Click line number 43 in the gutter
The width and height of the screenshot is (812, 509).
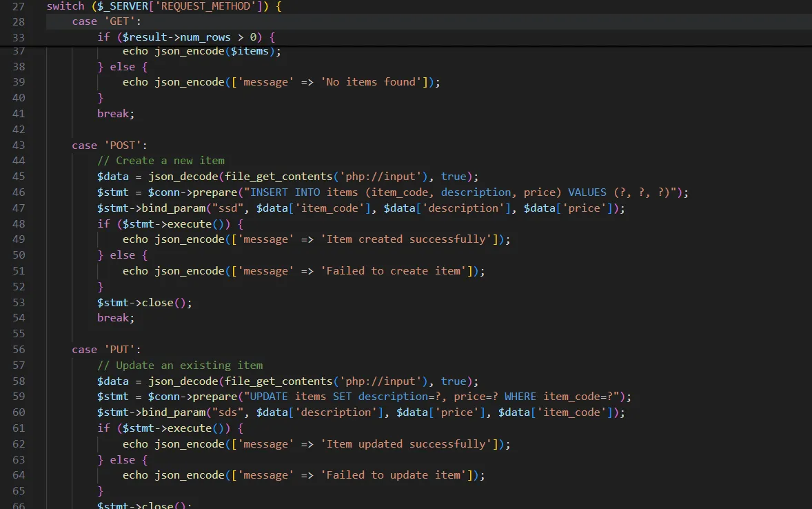(x=19, y=146)
